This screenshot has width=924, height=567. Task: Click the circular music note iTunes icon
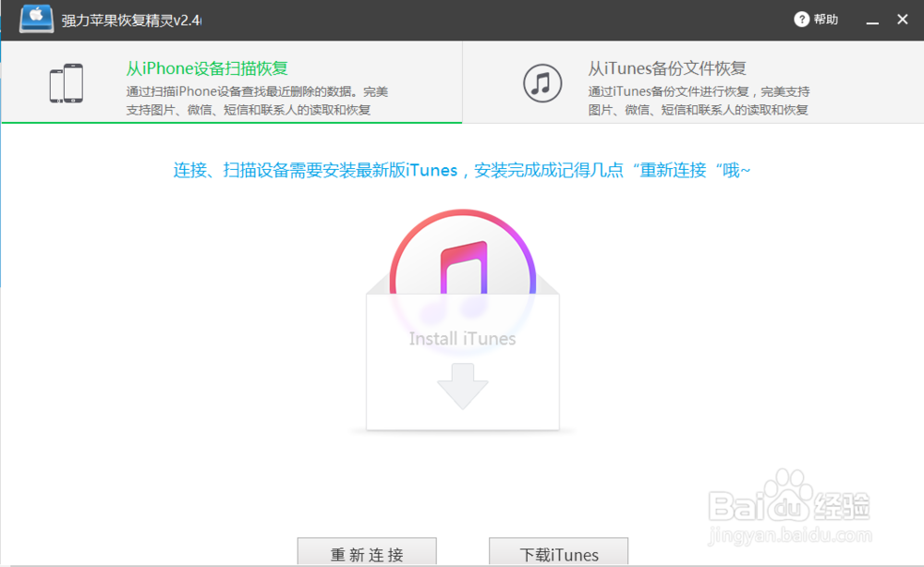pos(542,82)
